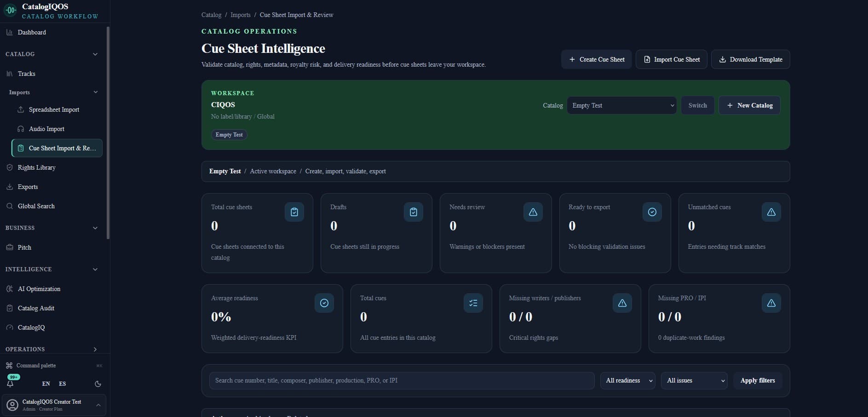Open the All readiness filter dropdown

(x=627, y=381)
